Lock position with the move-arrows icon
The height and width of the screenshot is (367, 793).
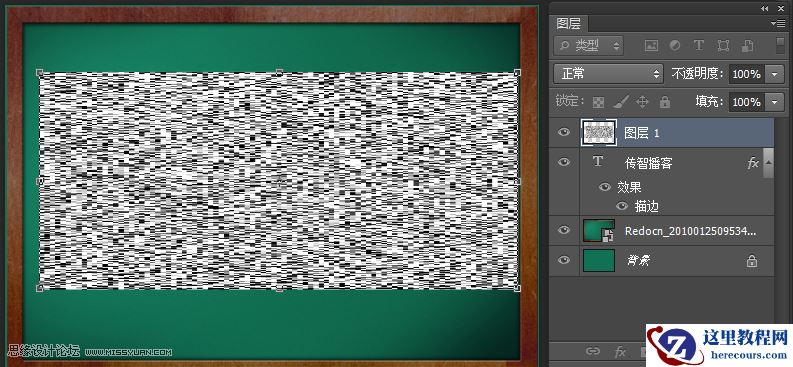[x=642, y=102]
